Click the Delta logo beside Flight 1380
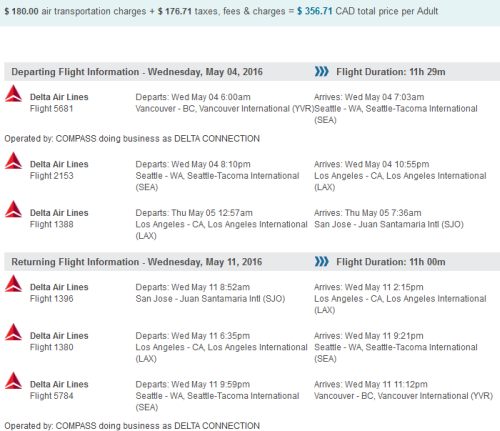The width and height of the screenshot is (500, 431). [13, 332]
